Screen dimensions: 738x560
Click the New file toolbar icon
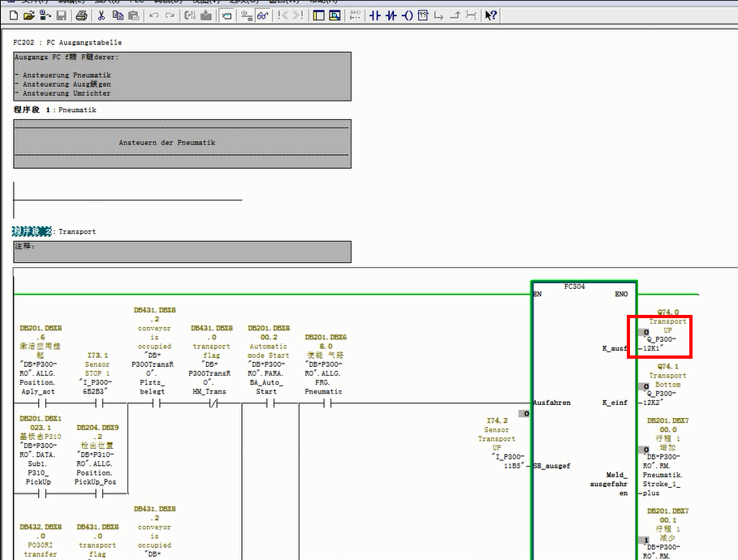point(14,15)
